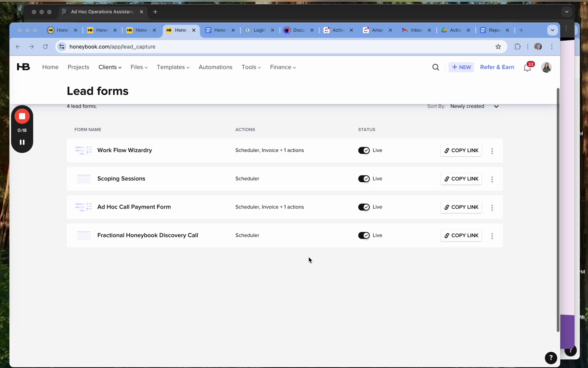Image resolution: width=588 pixels, height=368 pixels.
Task: Copy link for Scoping Sessions
Action: 461,179
